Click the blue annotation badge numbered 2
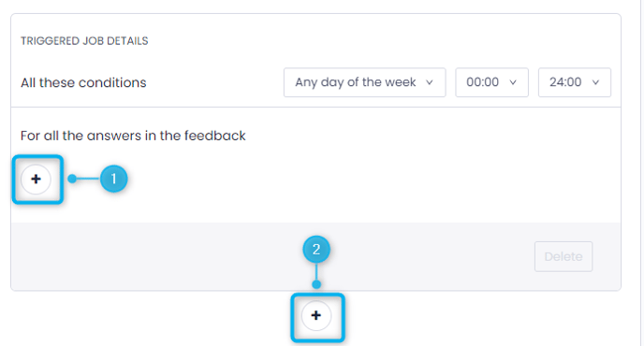644x346 pixels. pos(316,249)
